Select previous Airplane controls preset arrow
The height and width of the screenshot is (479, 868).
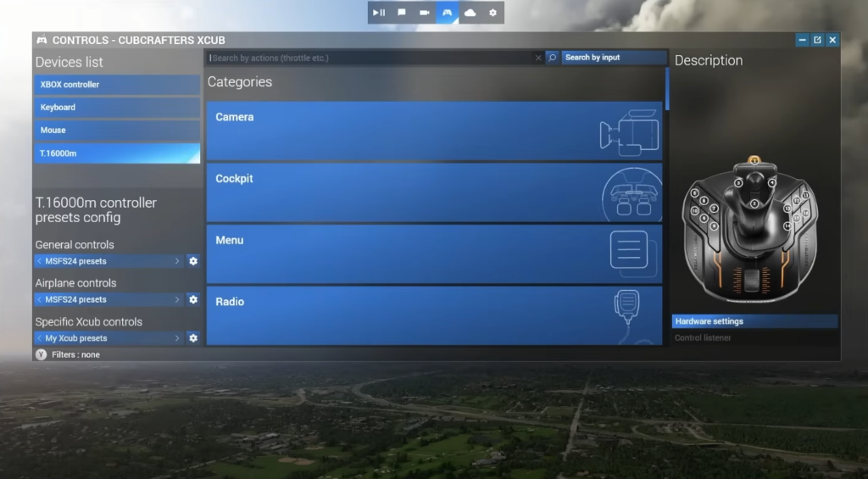pos(39,299)
